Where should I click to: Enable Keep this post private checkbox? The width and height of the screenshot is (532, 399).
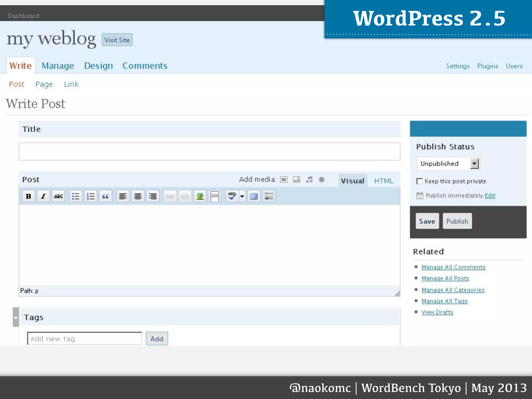tap(419, 181)
